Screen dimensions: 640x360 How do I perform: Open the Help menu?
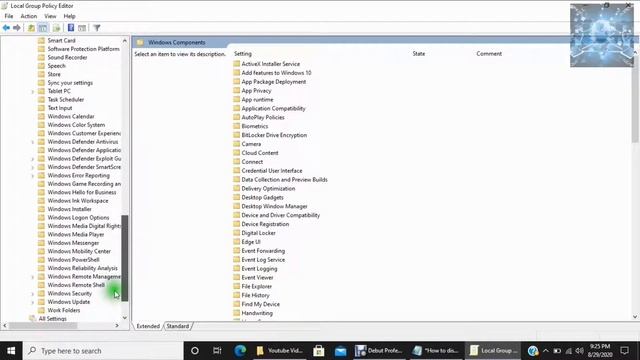point(69,16)
